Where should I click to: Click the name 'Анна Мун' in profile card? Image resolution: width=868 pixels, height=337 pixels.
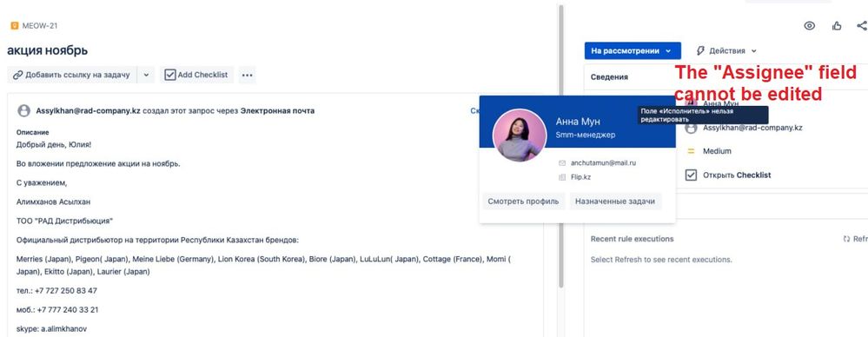coord(578,122)
